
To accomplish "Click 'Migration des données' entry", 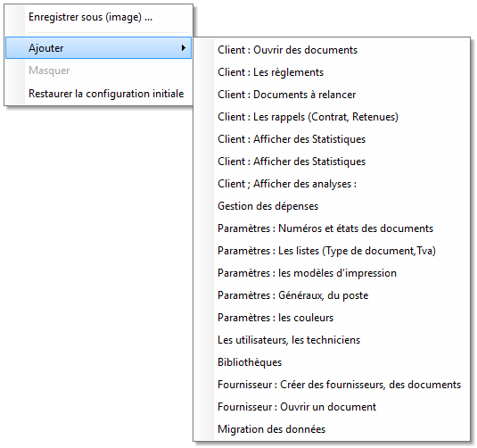I will 332,429.
